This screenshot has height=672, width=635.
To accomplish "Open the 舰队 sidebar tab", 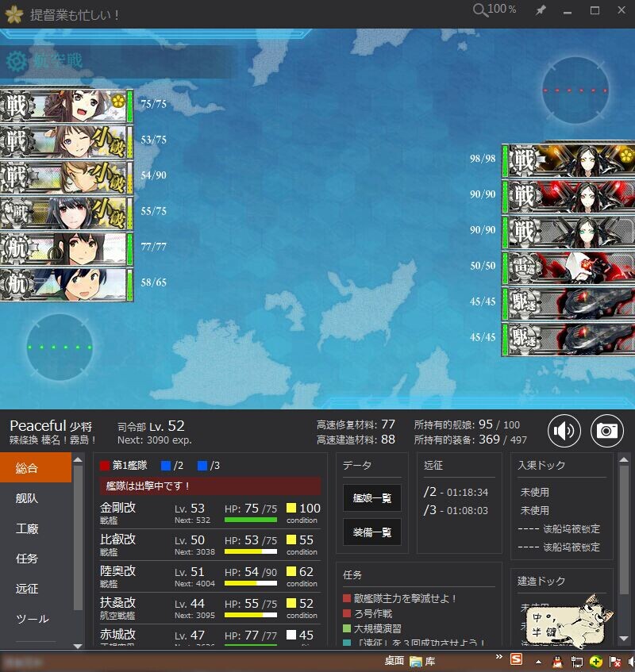I will 26,498.
